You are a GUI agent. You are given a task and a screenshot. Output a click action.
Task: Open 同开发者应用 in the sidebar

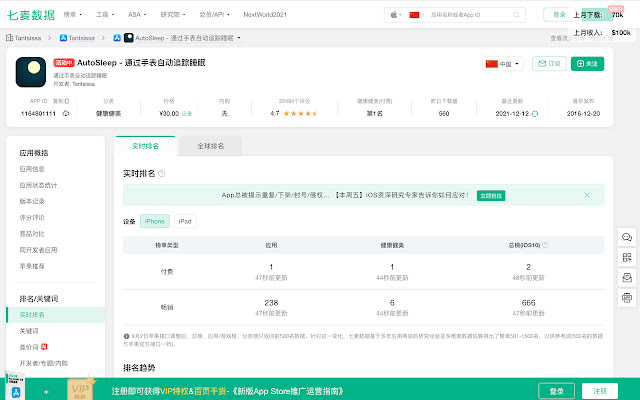(38, 250)
